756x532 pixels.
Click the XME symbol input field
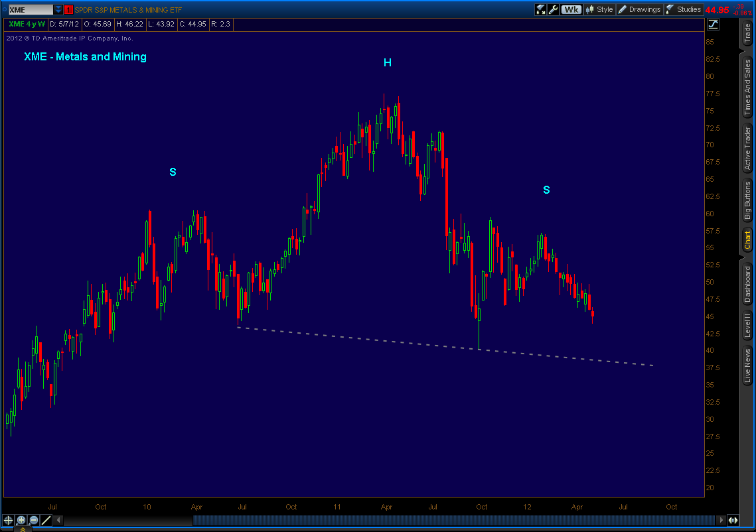[30, 10]
